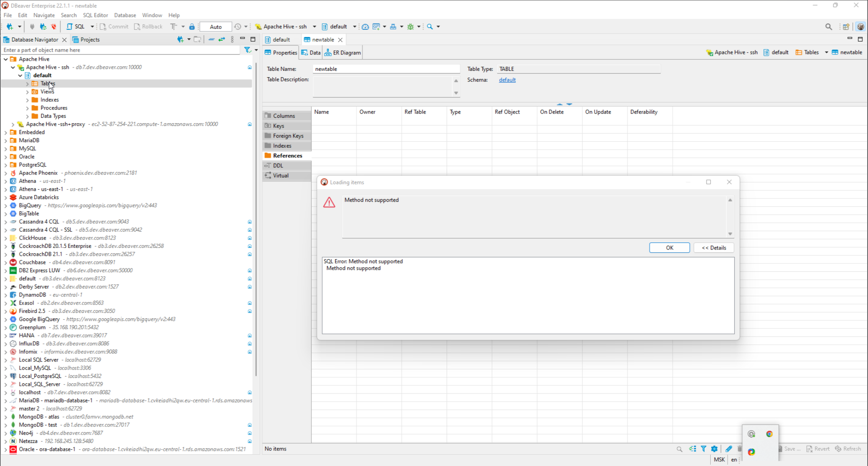The height and width of the screenshot is (466, 868).
Task: Create a new folder in the navigator
Action: [x=198, y=39]
